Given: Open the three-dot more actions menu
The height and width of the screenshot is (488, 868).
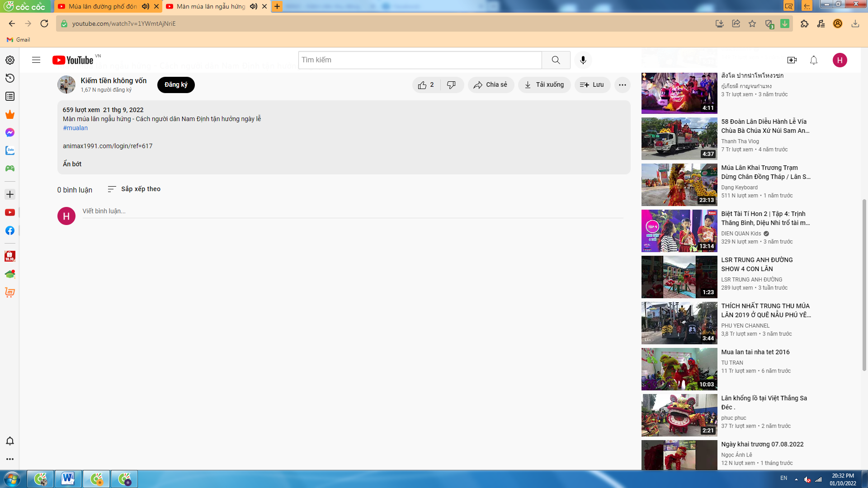Looking at the screenshot, I should [623, 85].
